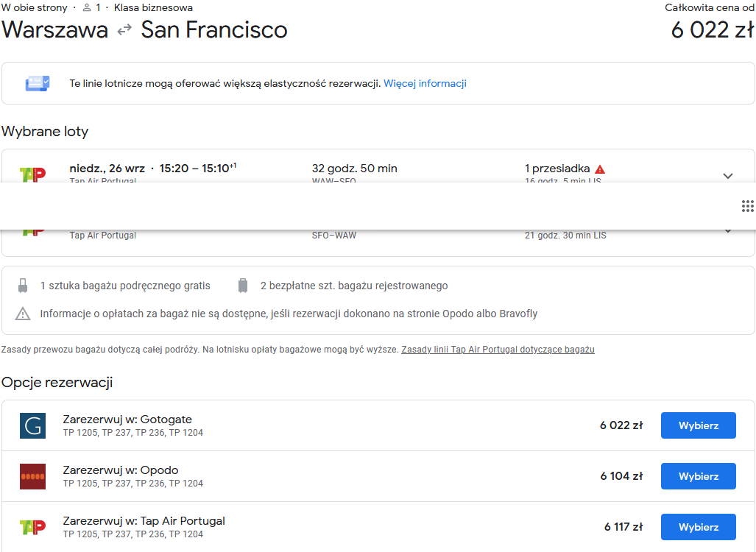This screenshot has height=552, width=756.
Task: Click the TAP logo on outbound flight
Action: pyautogui.click(x=33, y=174)
